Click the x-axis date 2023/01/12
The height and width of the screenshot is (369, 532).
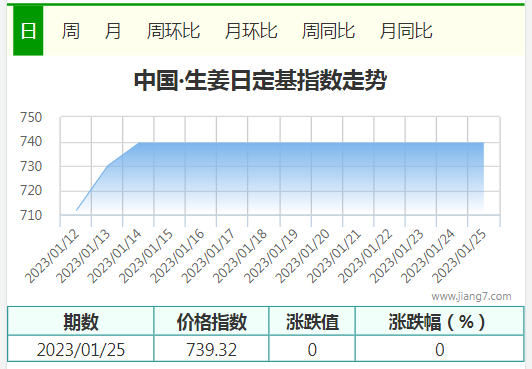click(x=52, y=256)
